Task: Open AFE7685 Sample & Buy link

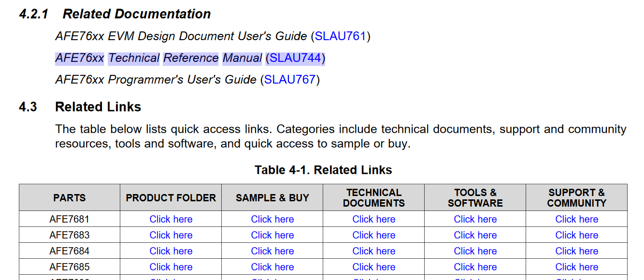Action: click(272, 267)
